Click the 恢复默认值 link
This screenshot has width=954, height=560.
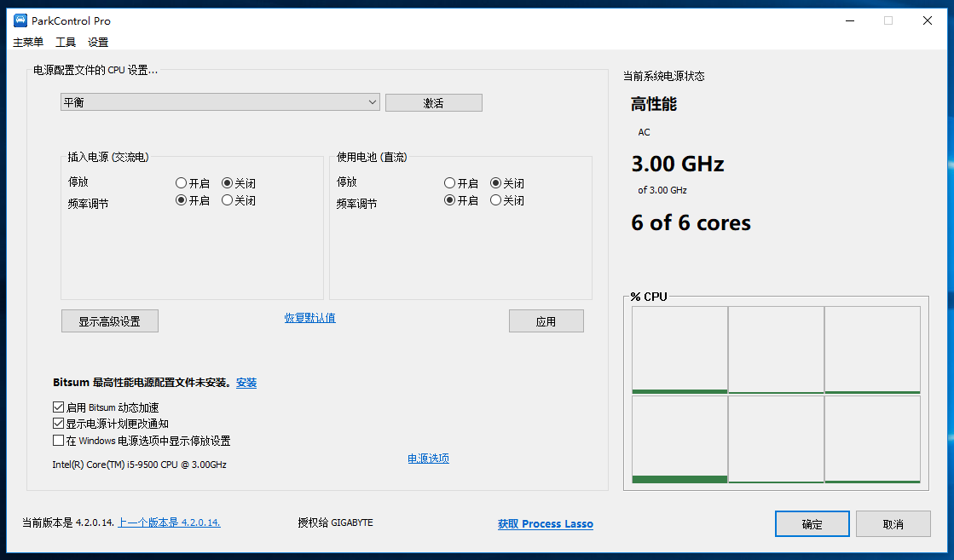click(x=309, y=318)
